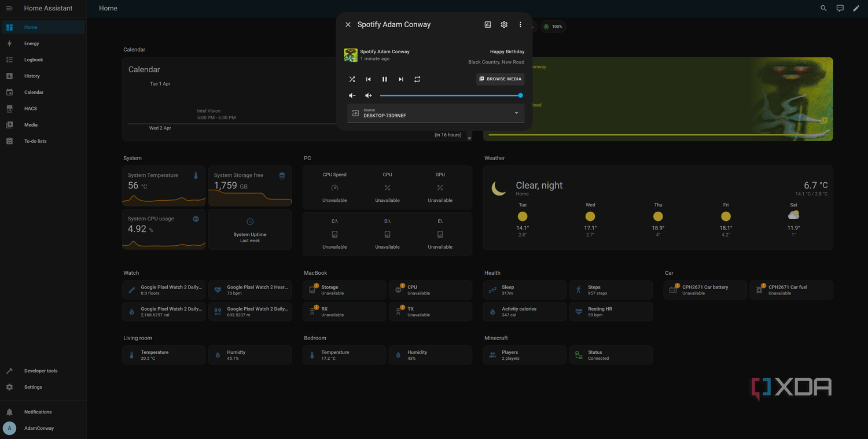868x439 pixels.
Task: Open the Home dashboard in the sidebar
Action: pyautogui.click(x=43, y=27)
